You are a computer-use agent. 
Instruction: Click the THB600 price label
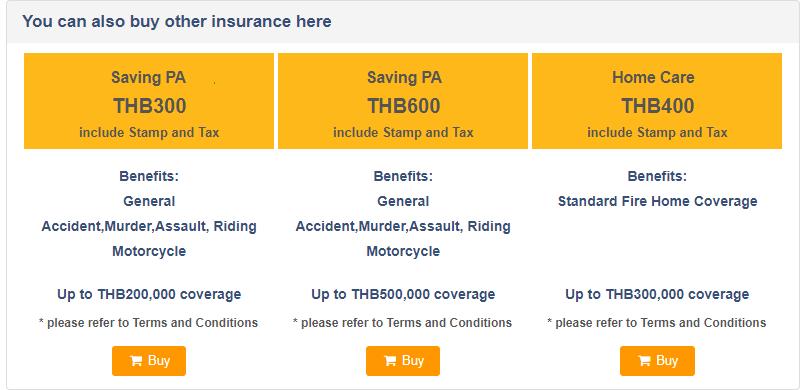tap(403, 106)
